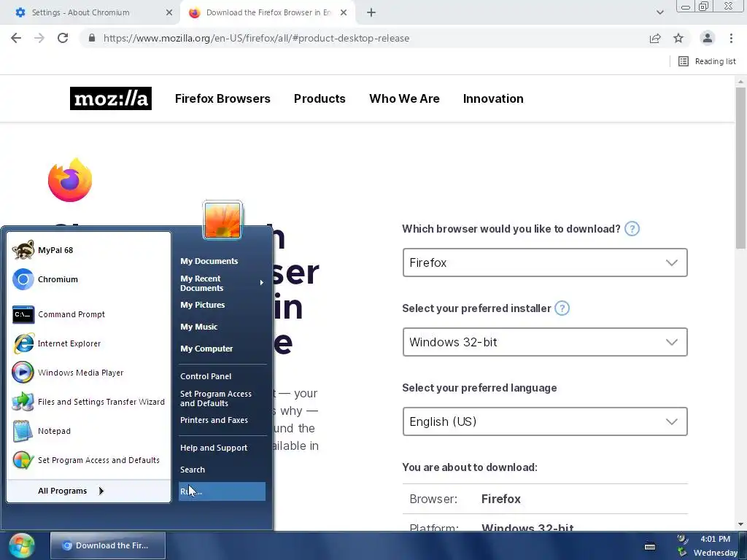Expand All Programs in the Start menu
Viewport: 747px width, 560px height.
tap(71, 491)
